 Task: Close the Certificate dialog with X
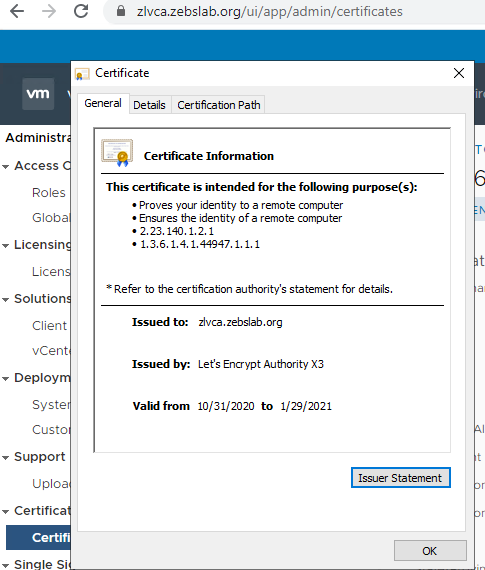coord(459,73)
